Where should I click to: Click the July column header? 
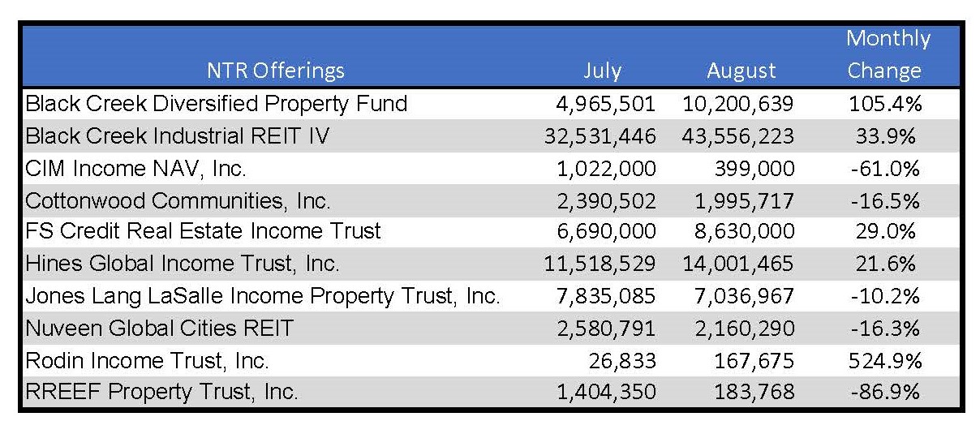click(602, 71)
